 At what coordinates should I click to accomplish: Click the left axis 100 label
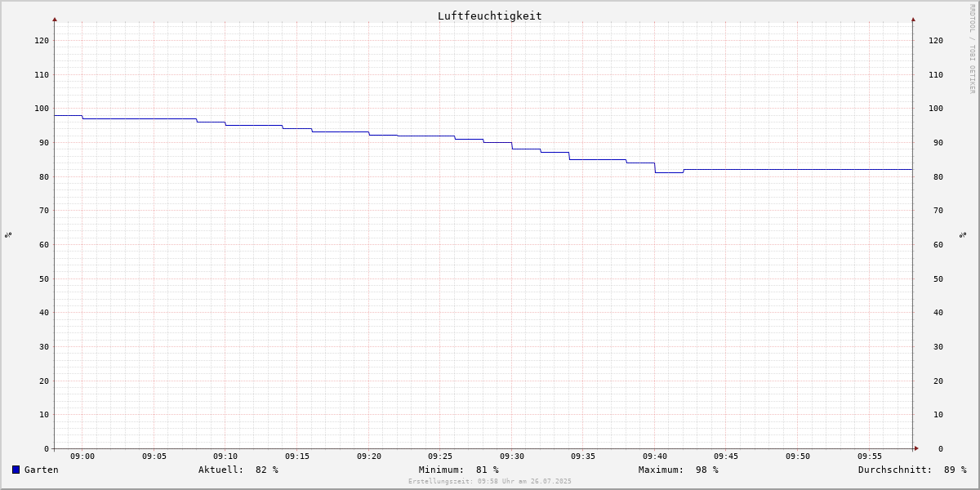[x=42, y=109]
